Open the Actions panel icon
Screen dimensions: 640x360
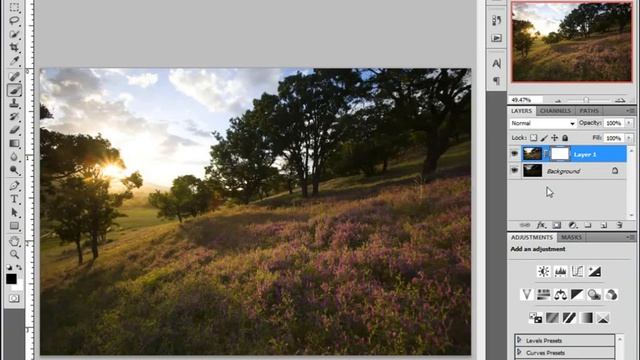[496, 38]
